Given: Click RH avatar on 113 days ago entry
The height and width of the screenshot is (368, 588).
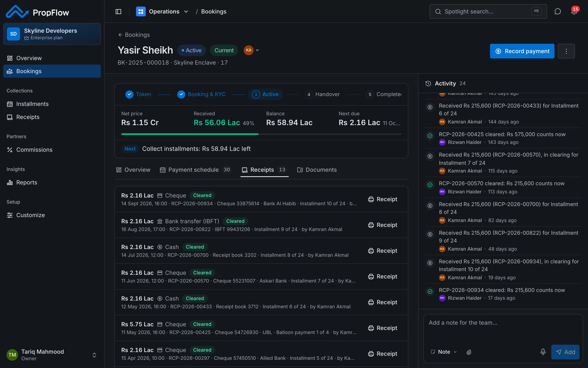Looking at the screenshot, I should coord(442,192).
